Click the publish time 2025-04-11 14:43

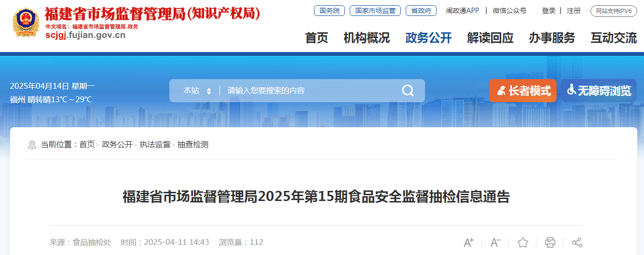(x=165, y=242)
